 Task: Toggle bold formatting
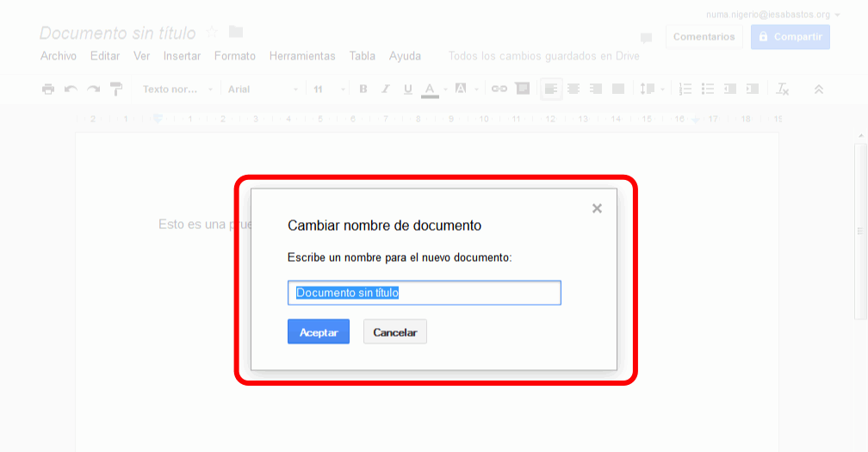click(x=363, y=89)
